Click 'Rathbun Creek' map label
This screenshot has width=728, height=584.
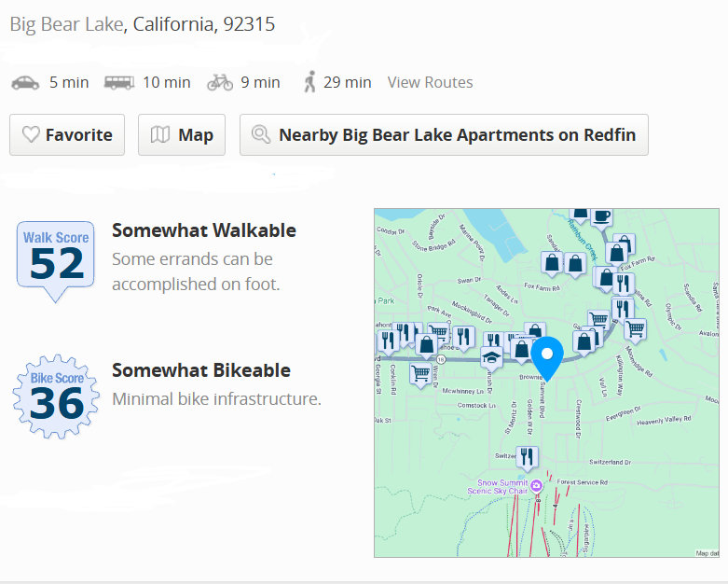coord(583,240)
